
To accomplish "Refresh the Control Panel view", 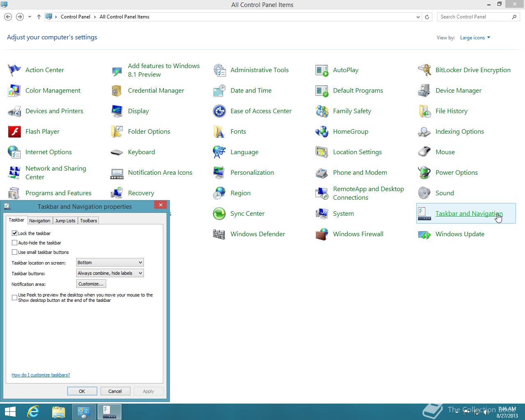I will pos(427,17).
